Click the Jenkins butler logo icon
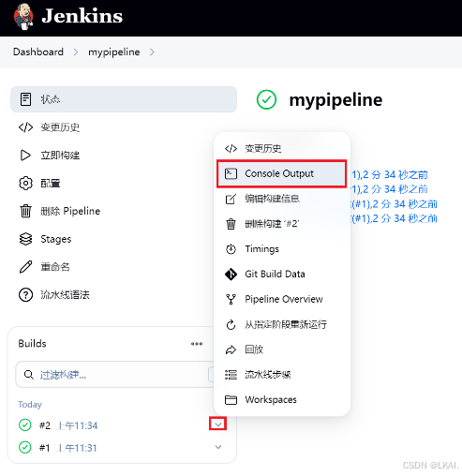 click(23, 17)
